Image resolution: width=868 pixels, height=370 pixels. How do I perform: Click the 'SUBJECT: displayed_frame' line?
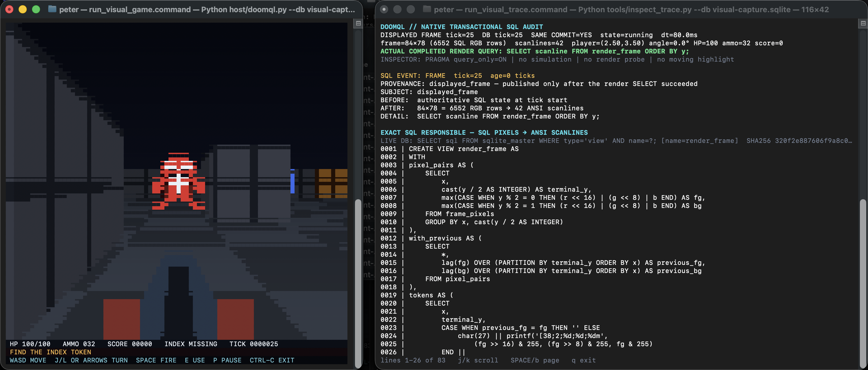[429, 92]
